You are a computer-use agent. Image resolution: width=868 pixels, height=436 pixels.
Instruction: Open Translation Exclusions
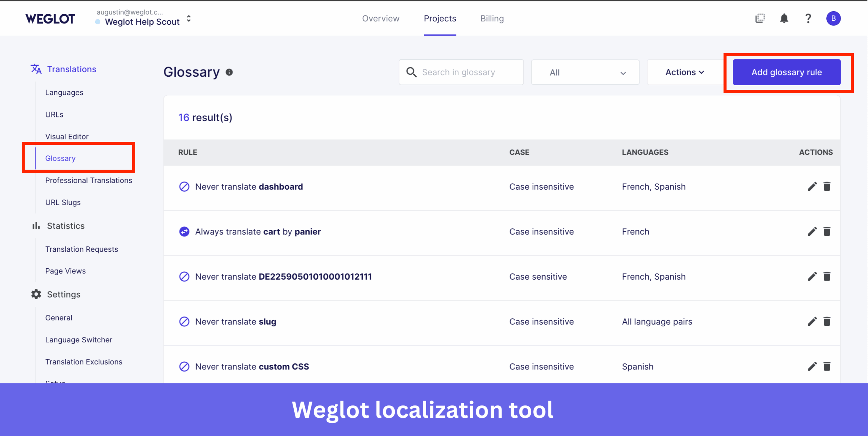click(x=84, y=362)
